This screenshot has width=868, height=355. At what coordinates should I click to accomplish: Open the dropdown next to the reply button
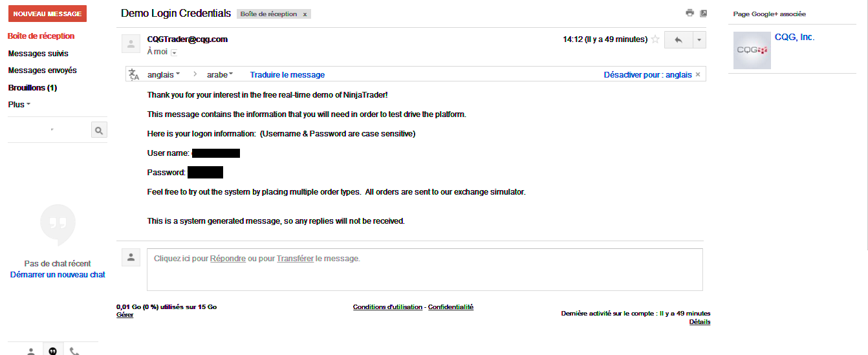(699, 39)
